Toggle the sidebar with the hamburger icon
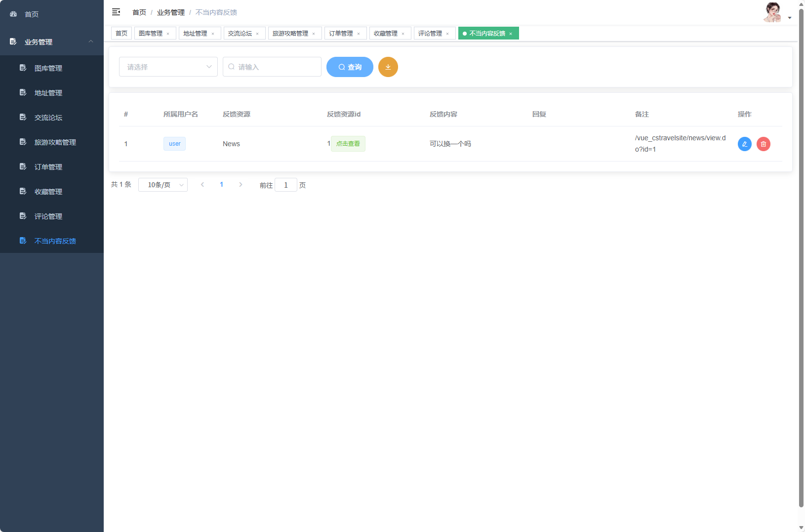805x532 pixels. click(x=116, y=11)
